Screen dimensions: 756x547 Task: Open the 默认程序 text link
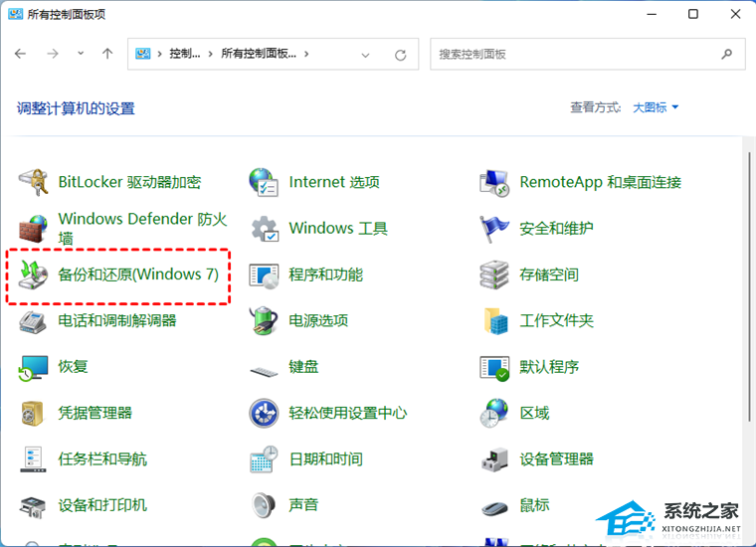pos(549,367)
